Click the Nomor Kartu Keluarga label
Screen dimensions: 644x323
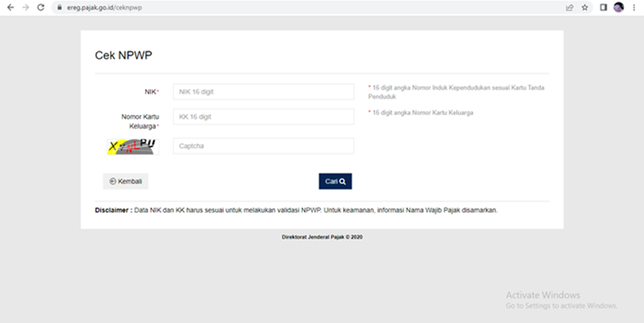[x=140, y=121]
